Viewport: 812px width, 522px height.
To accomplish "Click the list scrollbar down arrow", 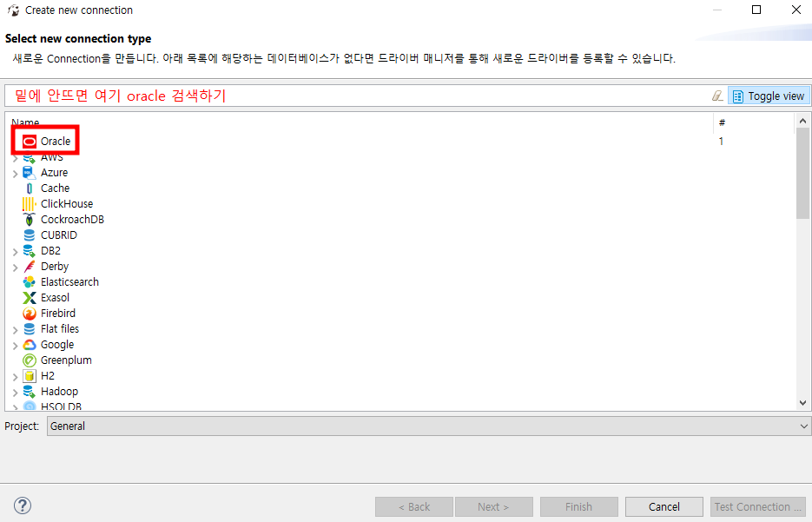I will click(x=802, y=403).
